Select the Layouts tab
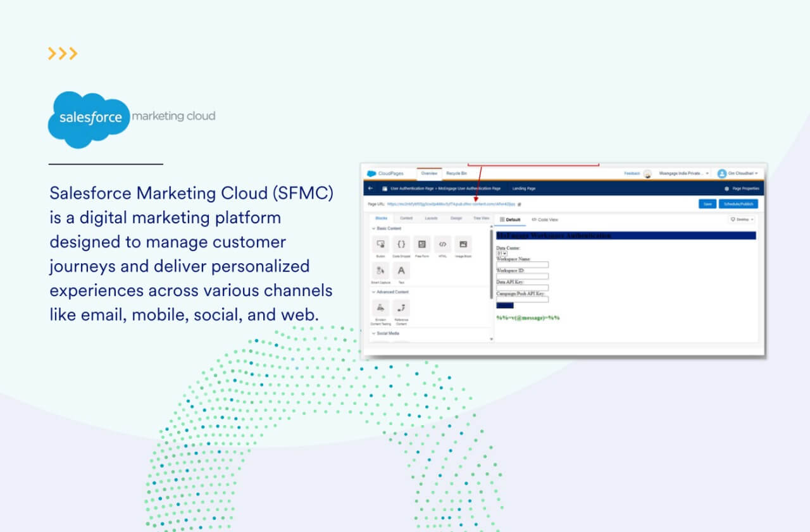This screenshot has width=810, height=532. 431,218
